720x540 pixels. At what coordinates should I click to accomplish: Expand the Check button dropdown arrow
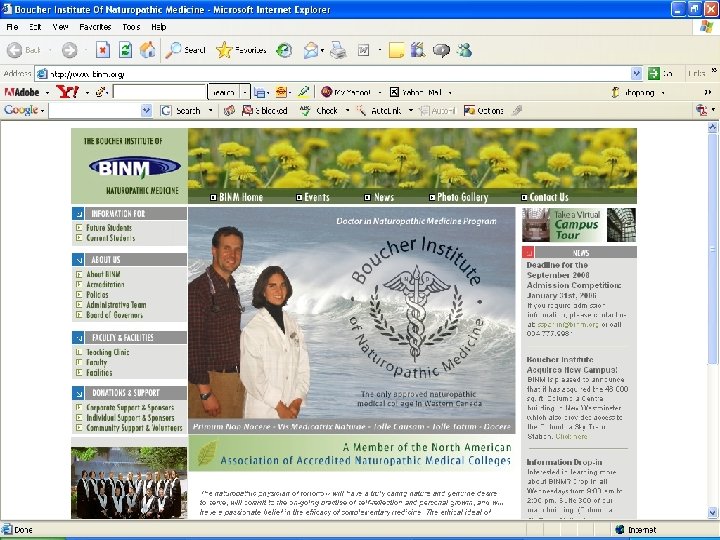coord(348,111)
